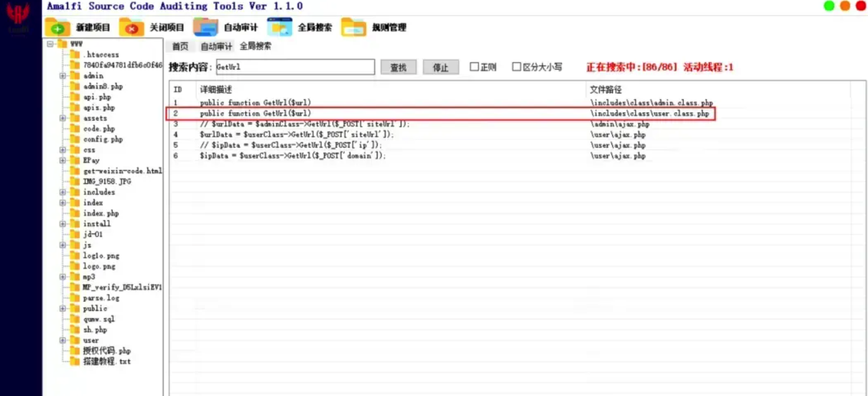Click the New Project (新建项目) icon

pos(57,27)
